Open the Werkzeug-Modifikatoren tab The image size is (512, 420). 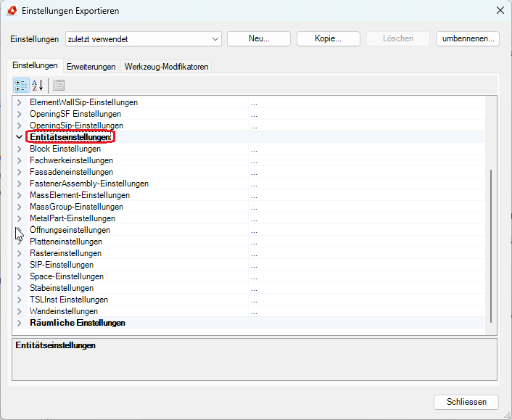pos(166,67)
